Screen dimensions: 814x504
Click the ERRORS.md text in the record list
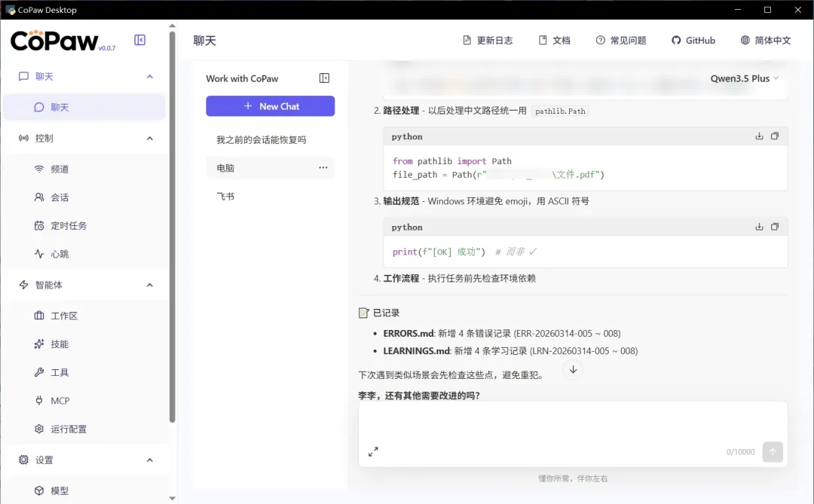(408, 333)
